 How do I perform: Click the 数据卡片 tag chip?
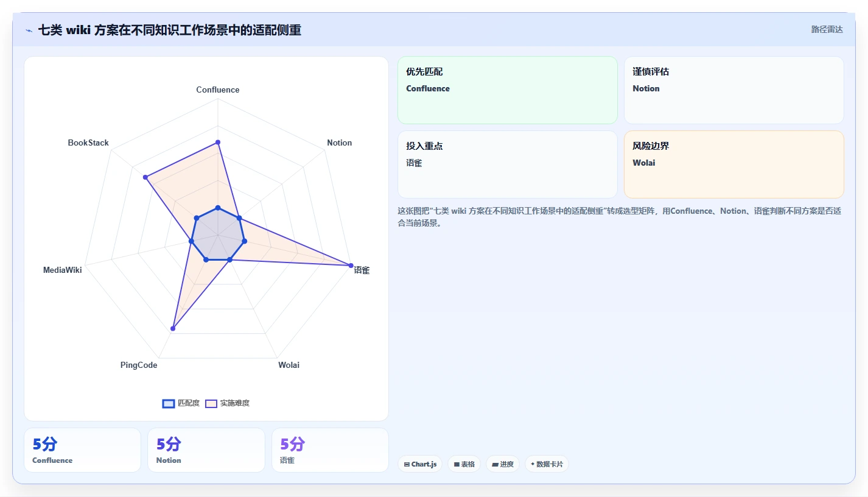click(547, 464)
